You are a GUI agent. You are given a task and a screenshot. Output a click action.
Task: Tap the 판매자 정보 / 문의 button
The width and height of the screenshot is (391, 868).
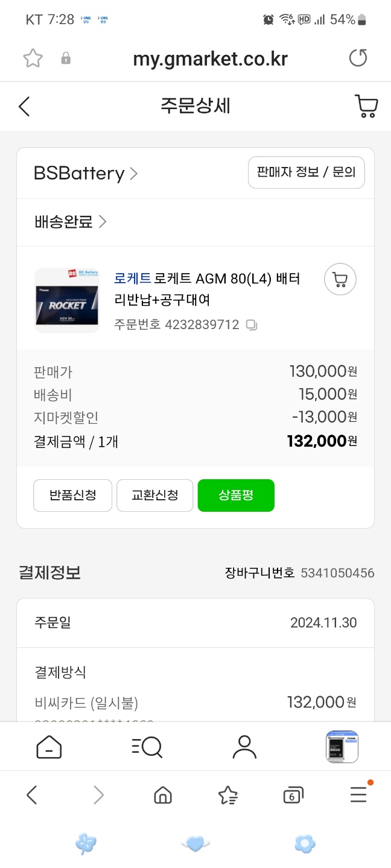coord(307,172)
